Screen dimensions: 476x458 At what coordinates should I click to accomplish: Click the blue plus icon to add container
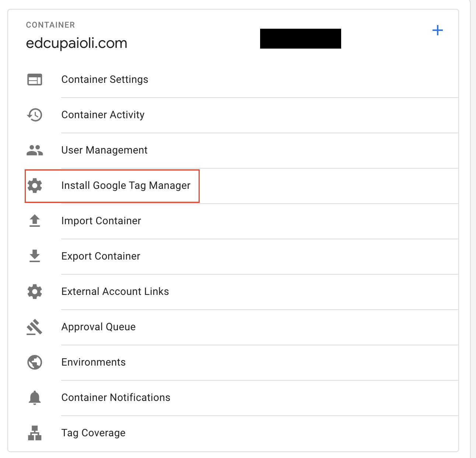[x=437, y=30]
